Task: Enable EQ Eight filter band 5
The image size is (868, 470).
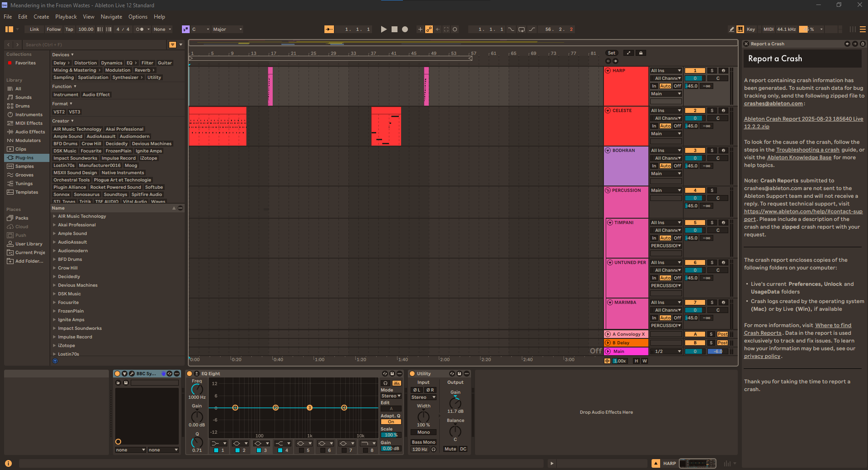Action: pyautogui.click(x=302, y=450)
